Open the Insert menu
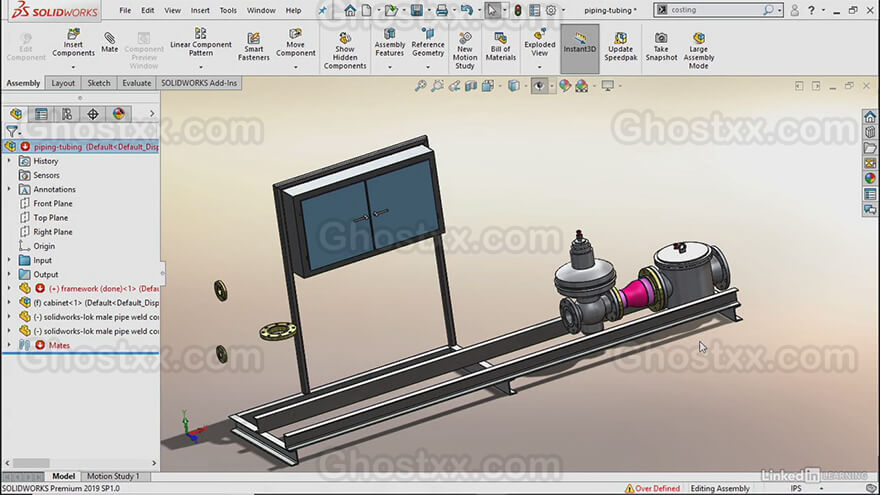 200,10
